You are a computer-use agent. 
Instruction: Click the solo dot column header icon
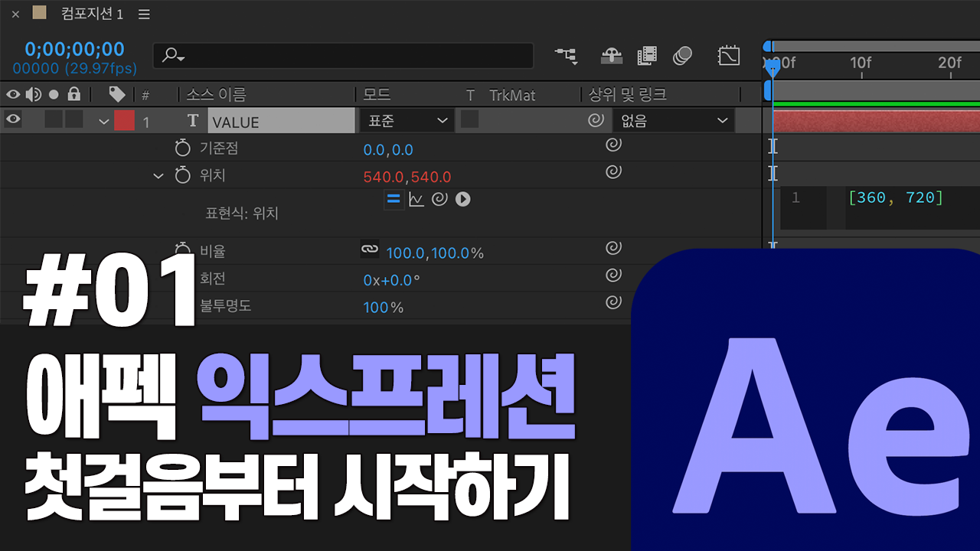point(54,95)
